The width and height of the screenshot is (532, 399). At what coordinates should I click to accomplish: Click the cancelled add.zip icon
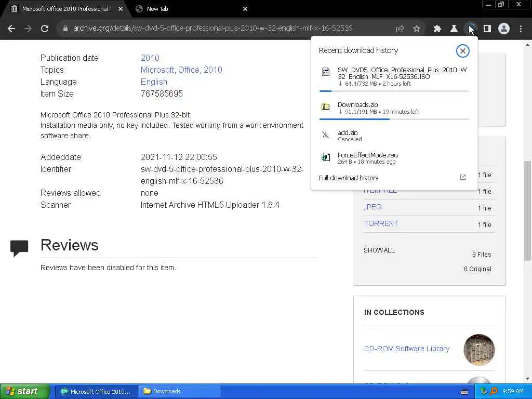click(x=325, y=135)
